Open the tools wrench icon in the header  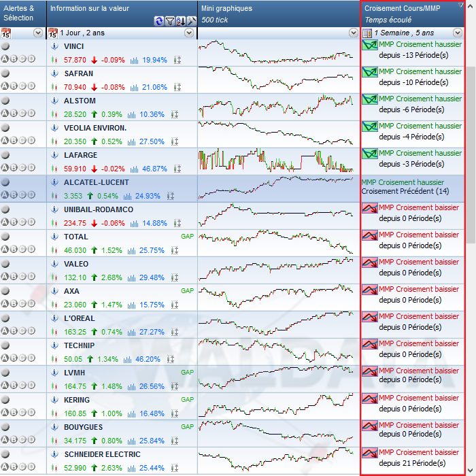click(192, 20)
